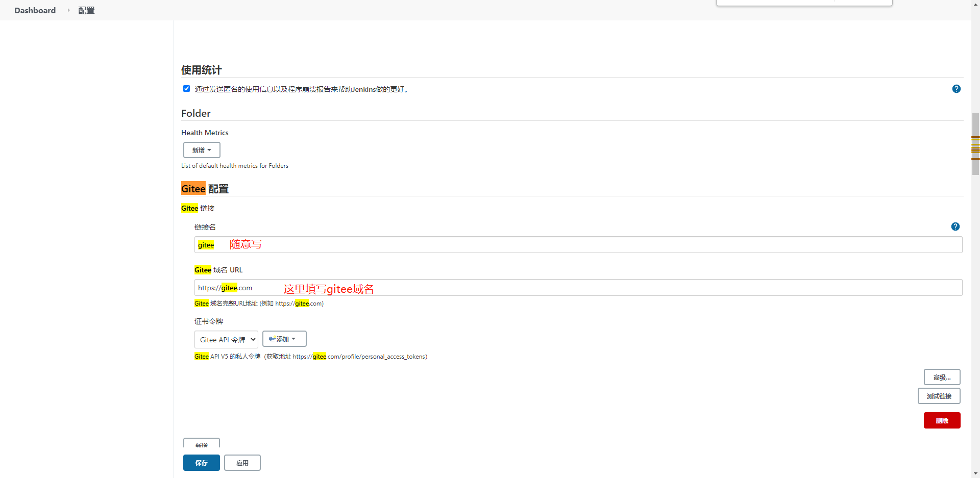The image size is (980, 478).
Task: Delete the Gitee connection with 删除
Action: pyautogui.click(x=942, y=420)
